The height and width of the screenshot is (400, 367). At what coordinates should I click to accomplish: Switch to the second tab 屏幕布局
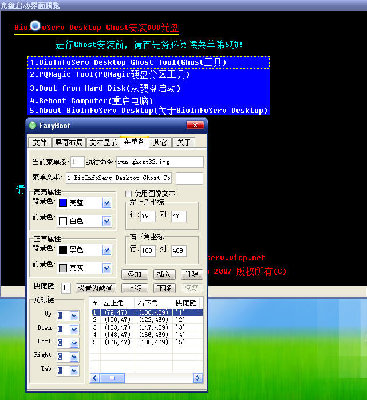click(68, 143)
